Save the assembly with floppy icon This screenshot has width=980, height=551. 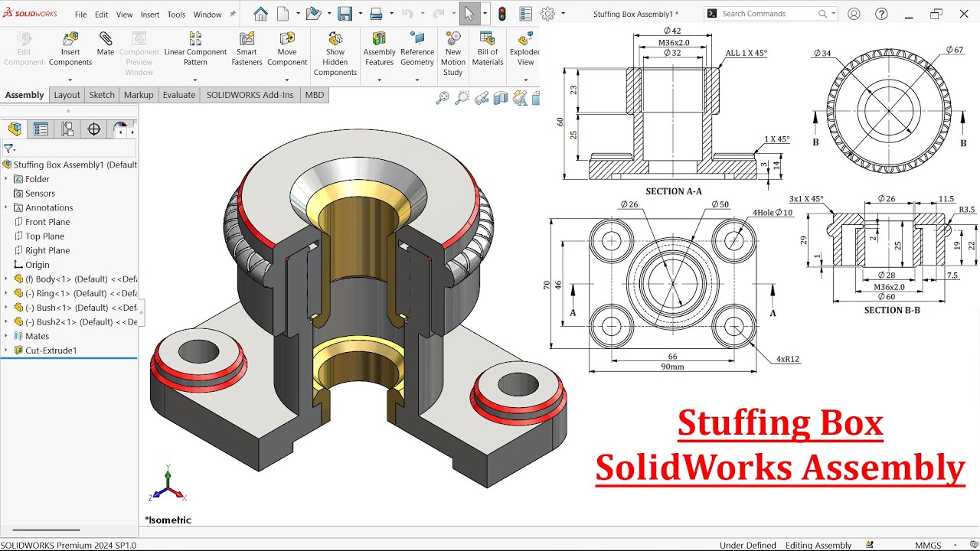(x=345, y=14)
